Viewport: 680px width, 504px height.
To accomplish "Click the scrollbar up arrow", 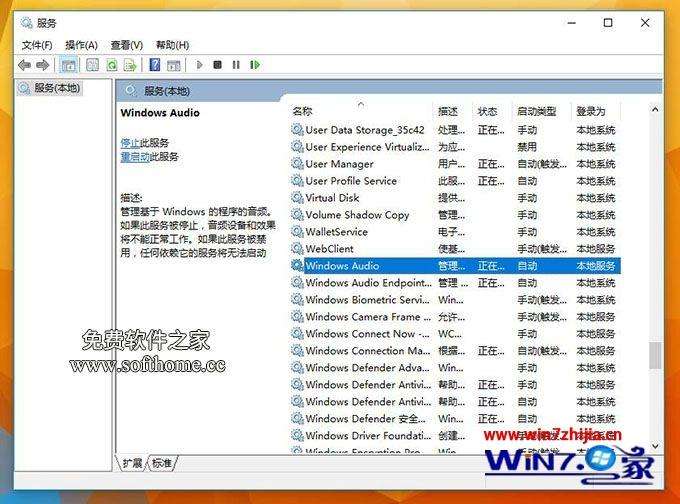I will click(x=655, y=109).
